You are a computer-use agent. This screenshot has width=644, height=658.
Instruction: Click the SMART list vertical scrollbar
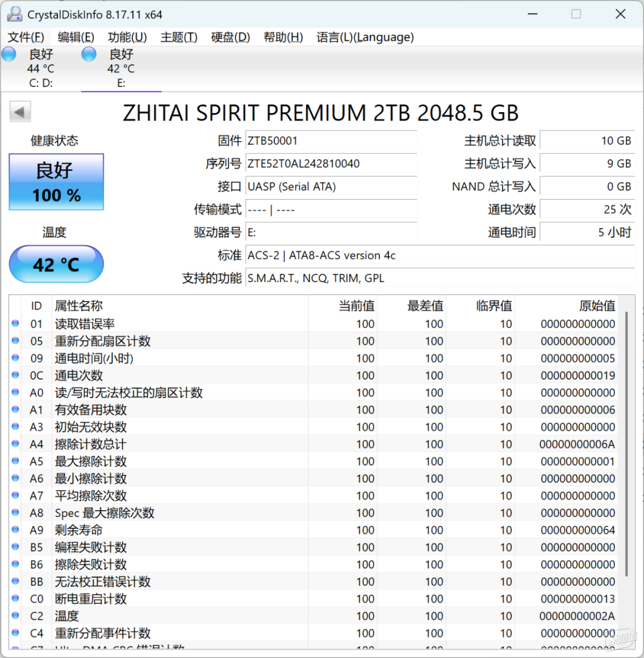[626, 444]
